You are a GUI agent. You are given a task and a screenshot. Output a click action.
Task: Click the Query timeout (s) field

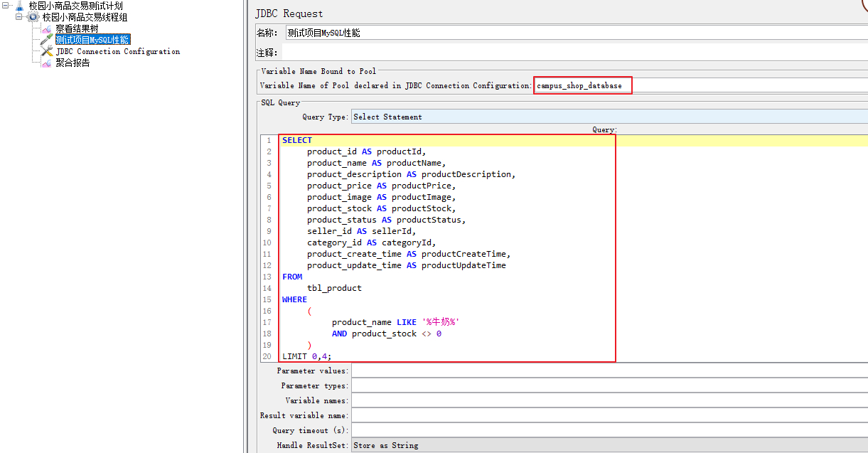coord(609,430)
